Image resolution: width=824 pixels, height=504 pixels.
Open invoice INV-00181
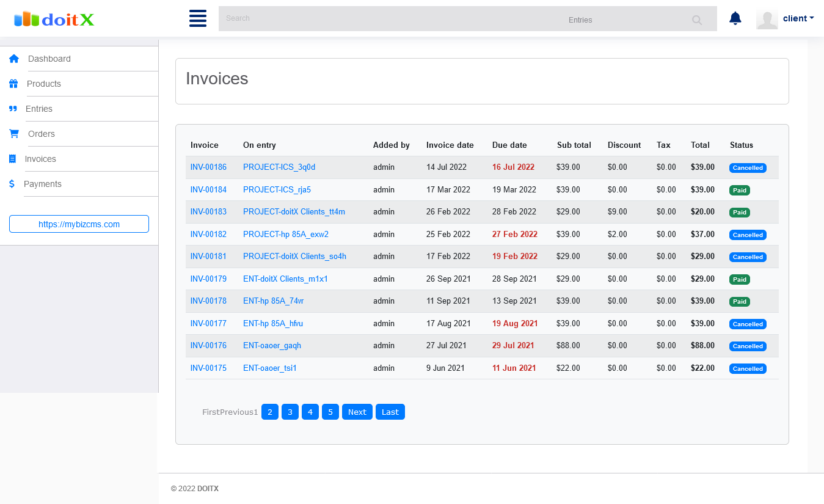point(208,256)
